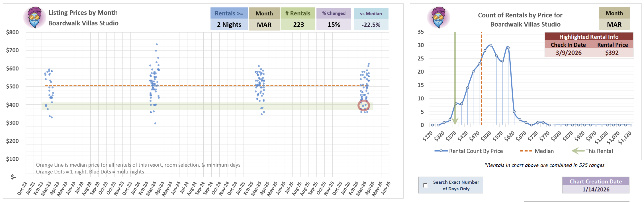This screenshot has width=644, height=202.
Task: Open the MAR month selector in count chart
Action: [614, 25]
